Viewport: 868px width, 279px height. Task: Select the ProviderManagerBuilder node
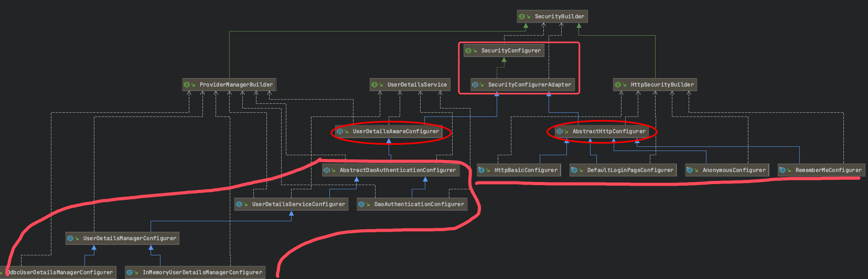(229, 84)
